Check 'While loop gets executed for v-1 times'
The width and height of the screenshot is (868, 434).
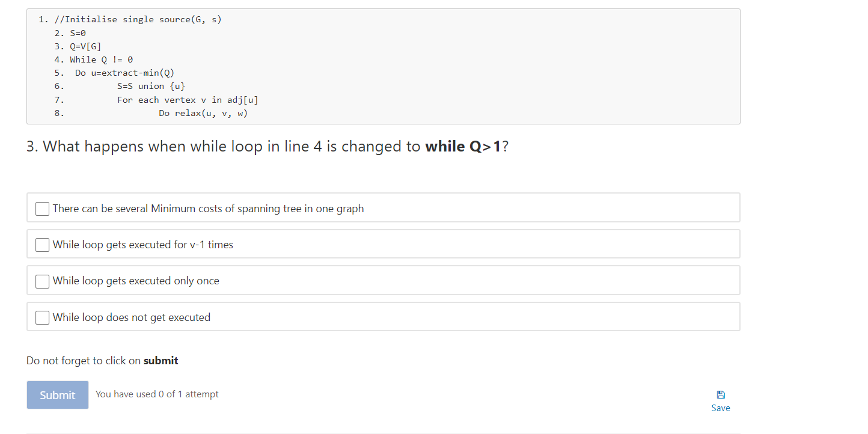(x=42, y=245)
